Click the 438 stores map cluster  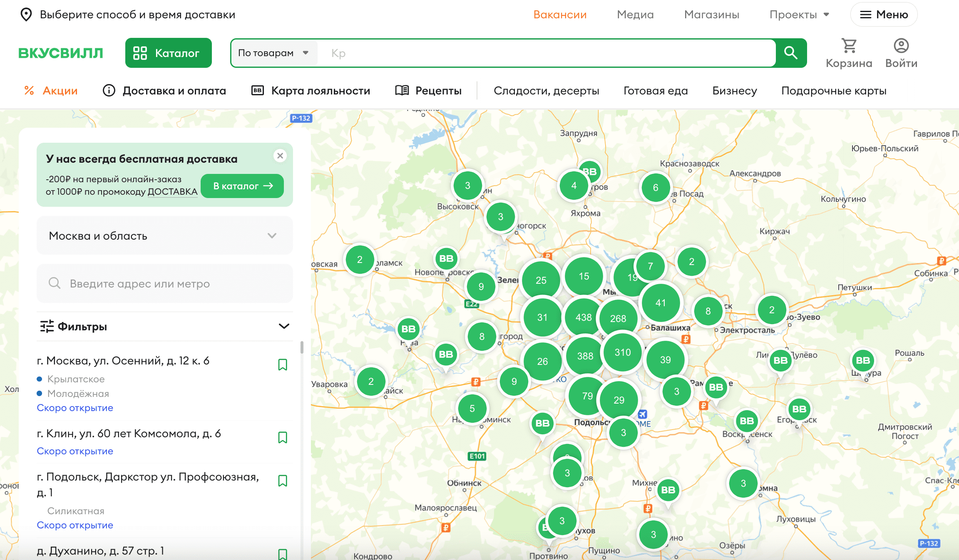(x=584, y=317)
